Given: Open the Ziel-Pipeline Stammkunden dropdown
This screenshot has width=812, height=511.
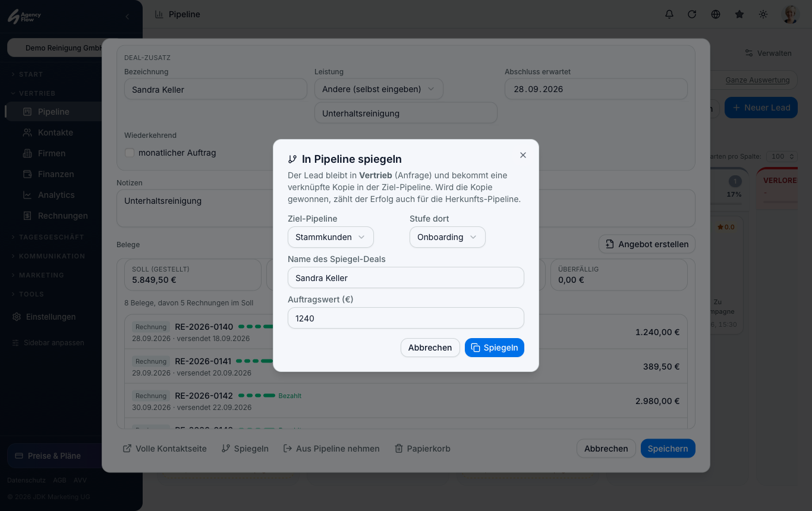Looking at the screenshot, I should pyautogui.click(x=331, y=237).
